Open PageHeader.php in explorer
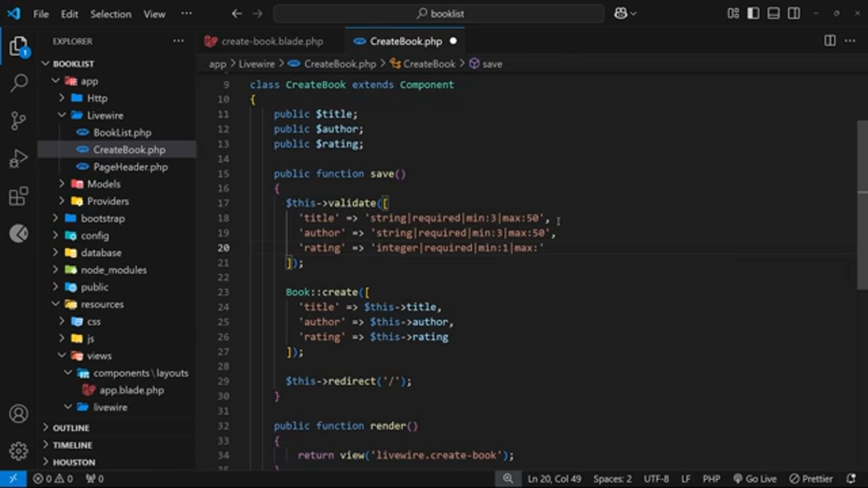The width and height of the screenshot is (868, 488). click(130, 167)
